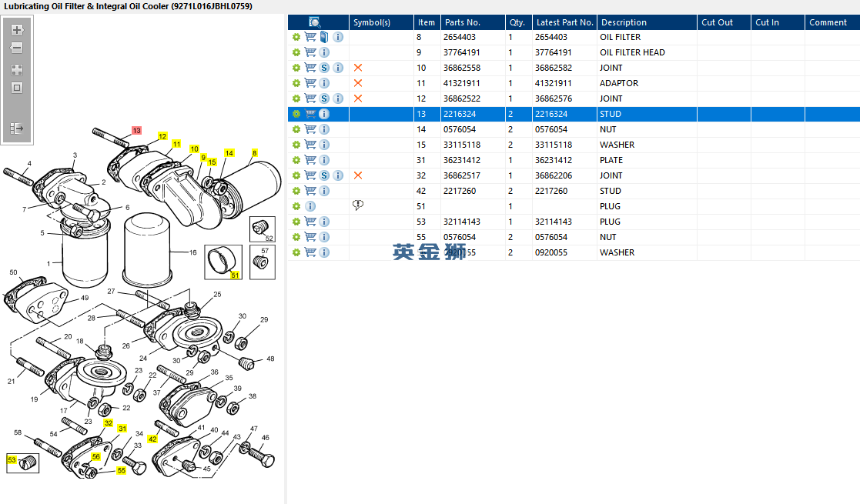The width and height of the screenshot is (860, 504).
Task: Sort by Qty. column header
Action: 518,22
